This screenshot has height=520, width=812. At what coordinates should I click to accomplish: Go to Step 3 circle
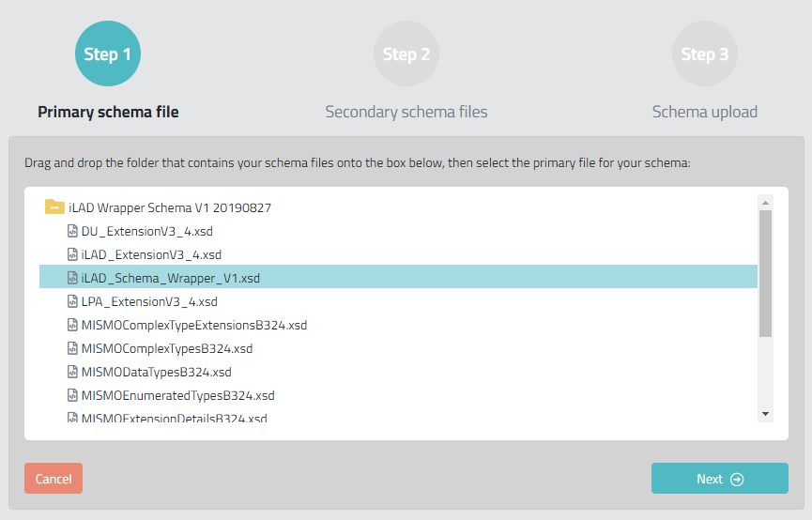(x=705, y=54)
